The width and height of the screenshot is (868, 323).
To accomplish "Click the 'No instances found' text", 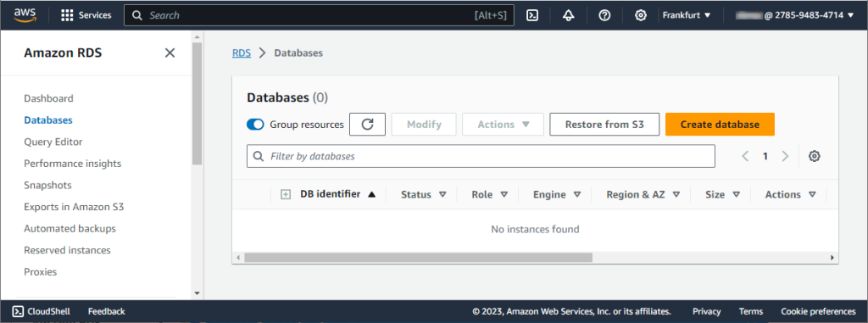I will tap(536, 229).
